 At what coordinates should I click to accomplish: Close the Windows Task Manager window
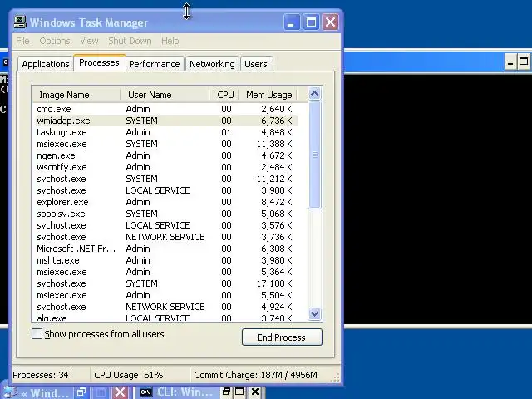(x=330, y=22)
